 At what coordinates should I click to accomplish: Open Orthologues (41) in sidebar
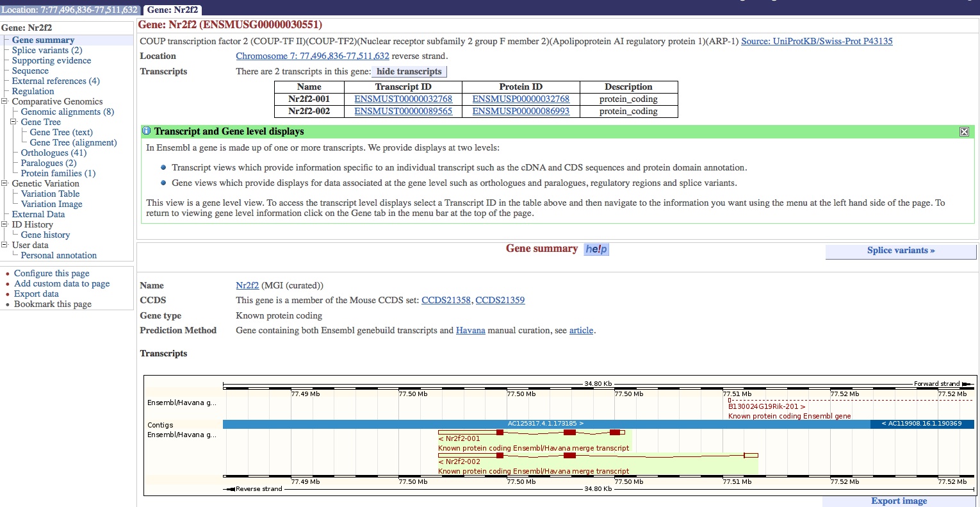53,153
